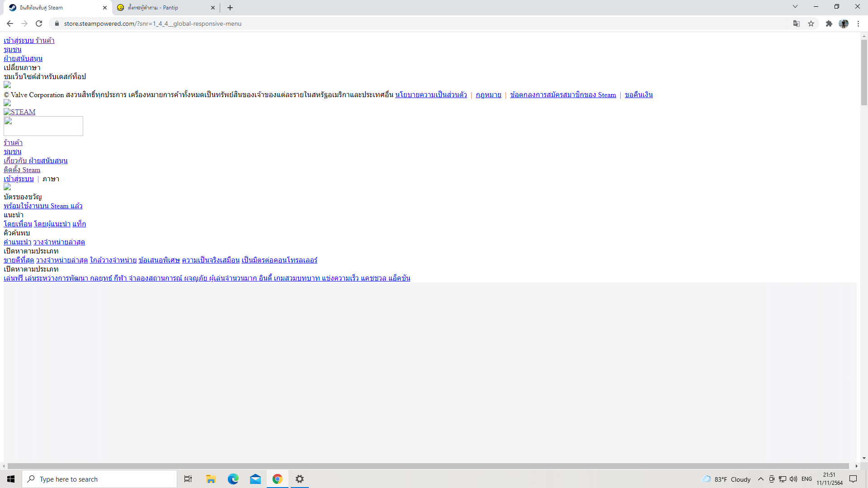
Task: Click the horizontal scrollbar at page bottom
Action: coord(427,466)
